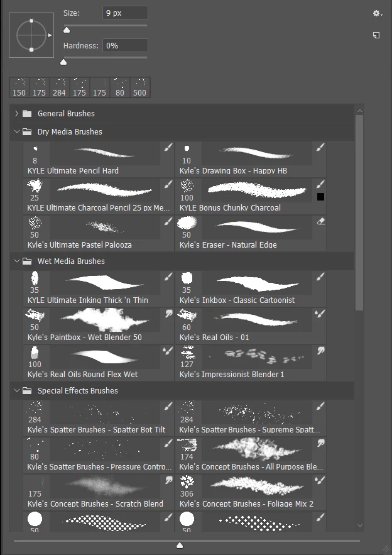Select Kyle's Impressionist Blender 1 brush
The height and width of the screenshot is (555, 392).
click(x=251, y=363)
